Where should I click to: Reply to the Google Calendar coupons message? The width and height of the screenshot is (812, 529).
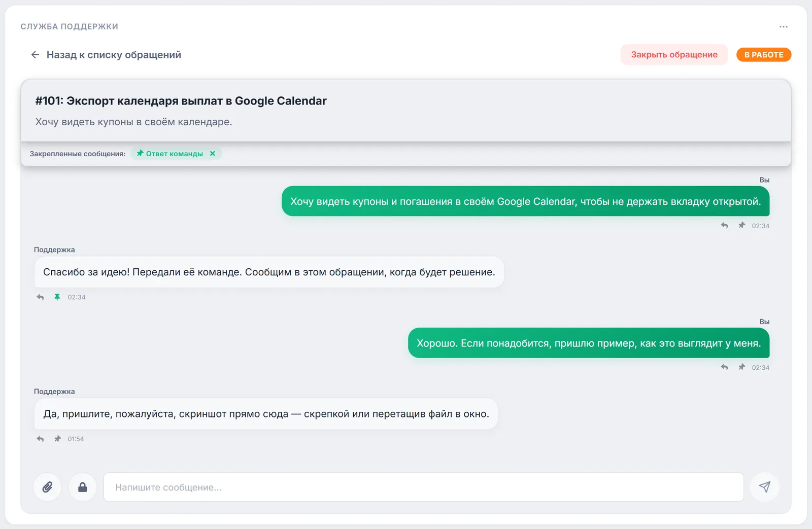[x=725, y=226]
